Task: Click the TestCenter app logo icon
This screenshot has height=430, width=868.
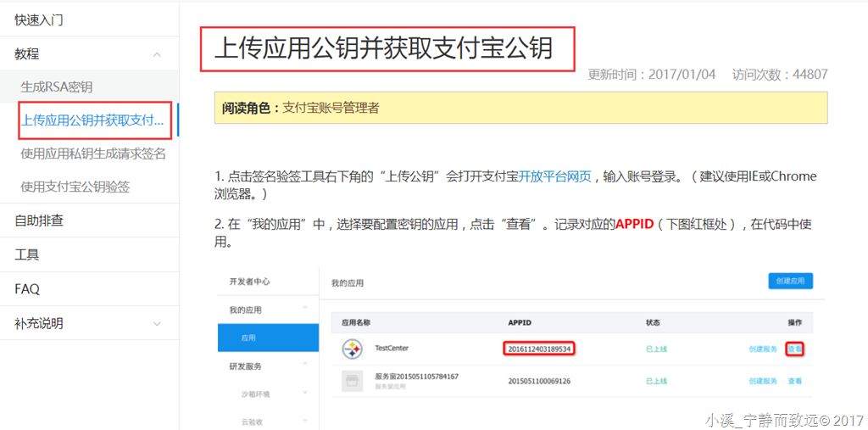Action: [352, 349]
